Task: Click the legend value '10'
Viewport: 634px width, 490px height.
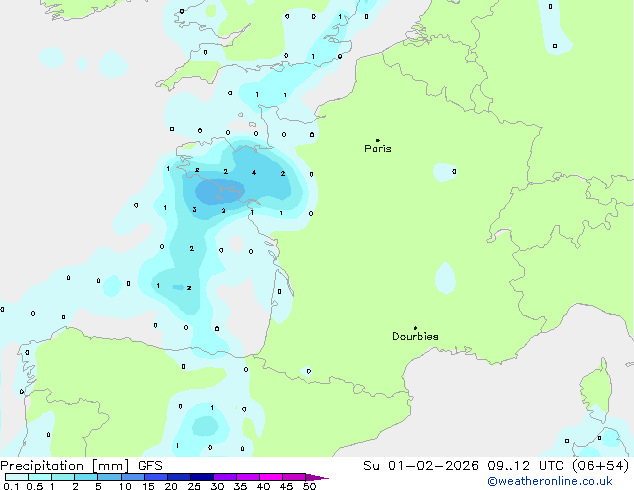Action: tap(125, 486)
